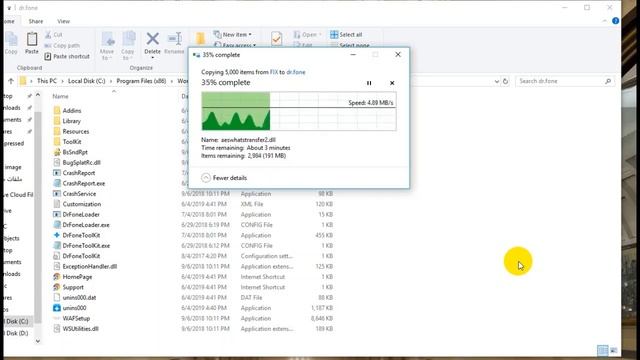Screen dimensions: 640x360
Task: Expand the address bar history dropdown
Action: pyautogui.click(x=496, y=81)
